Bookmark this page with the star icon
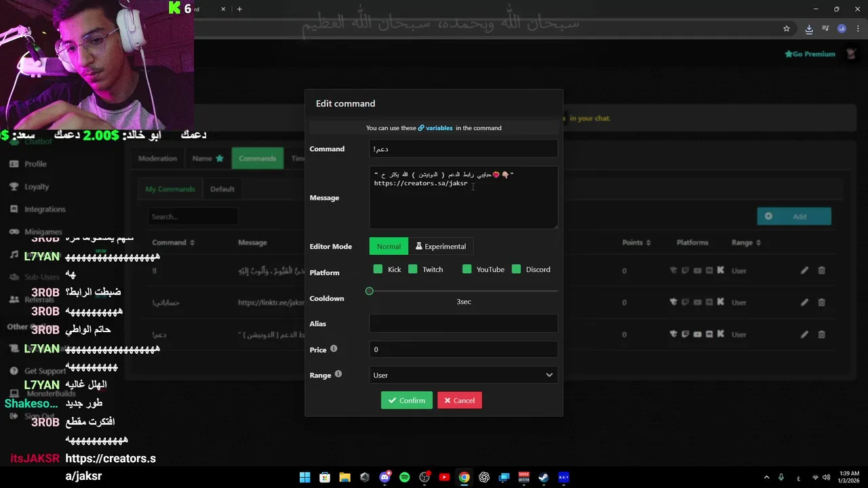 click(x=787, y=28)
